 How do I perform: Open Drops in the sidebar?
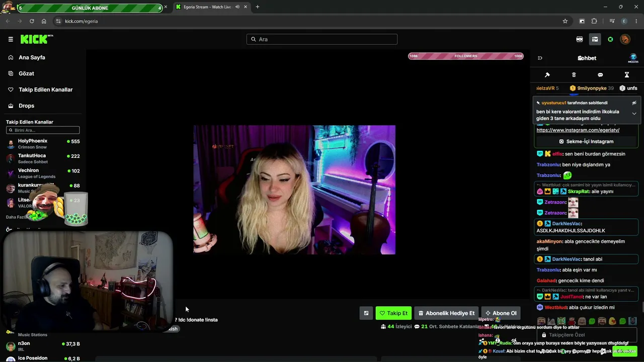(x=26, y=106)
